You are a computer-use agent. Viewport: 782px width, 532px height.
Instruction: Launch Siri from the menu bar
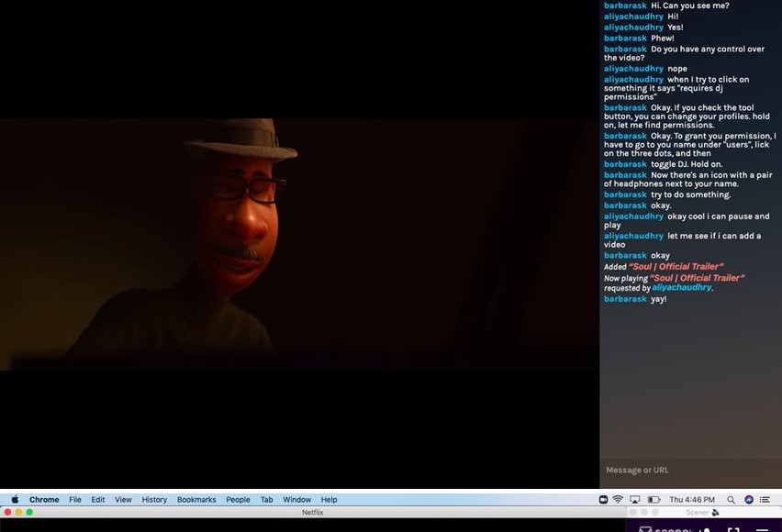click(749, 499)
